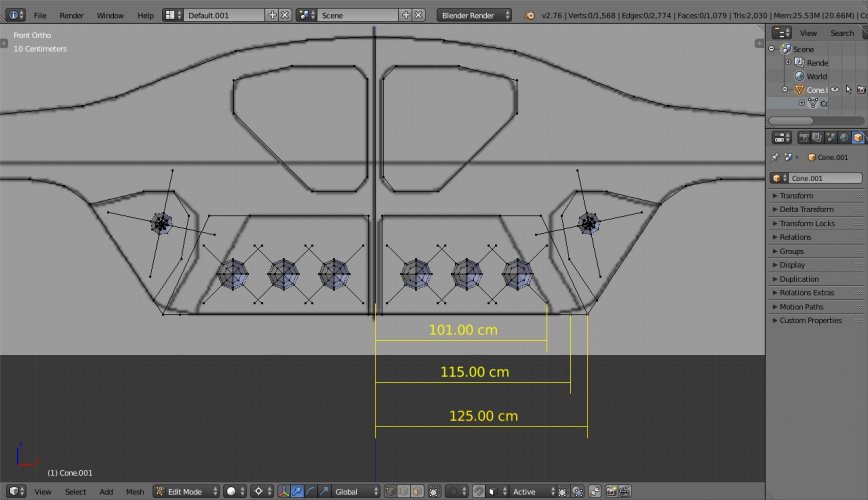Open the 3D View editor type selector
This screenshot has width=868, height=500.
15,491
